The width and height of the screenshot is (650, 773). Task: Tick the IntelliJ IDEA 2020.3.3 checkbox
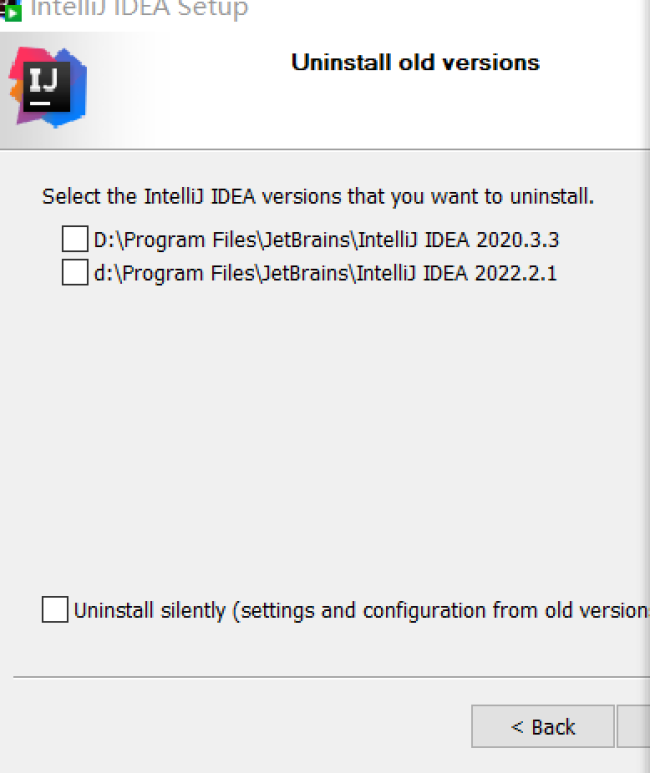pos(75,239)
